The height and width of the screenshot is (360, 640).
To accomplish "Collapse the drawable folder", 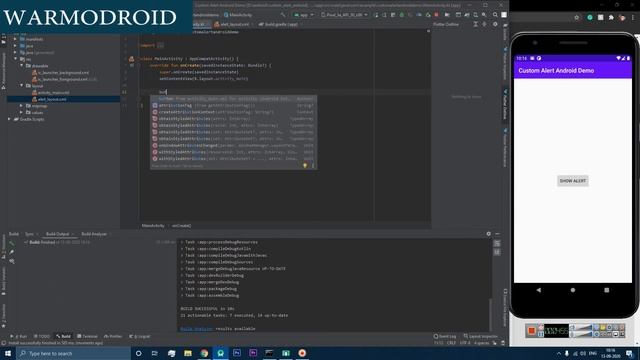I will [22, 66].
